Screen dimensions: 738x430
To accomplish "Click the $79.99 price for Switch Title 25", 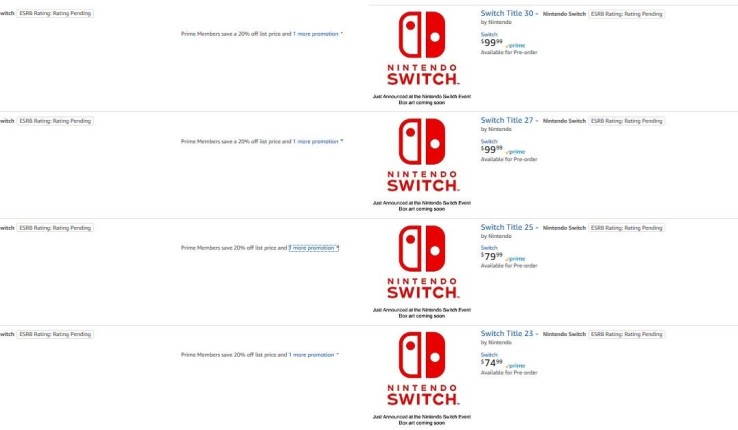I will [x=492, y=258].
